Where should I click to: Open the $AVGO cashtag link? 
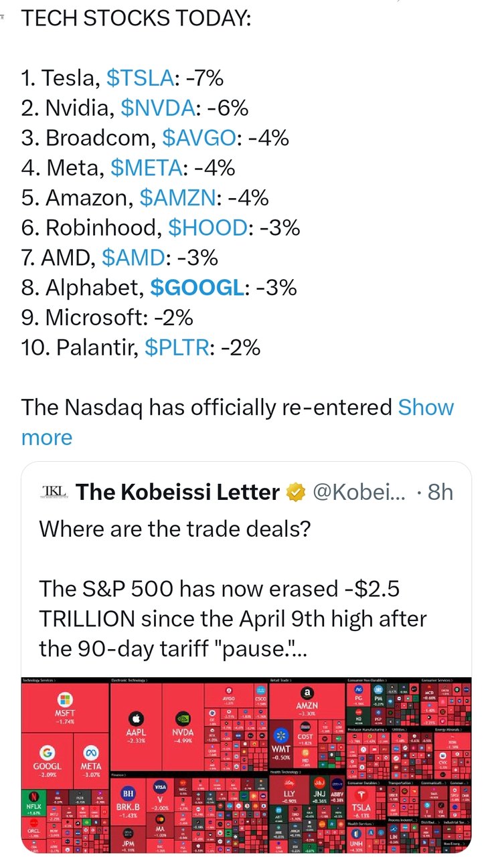tap(199, 138)
